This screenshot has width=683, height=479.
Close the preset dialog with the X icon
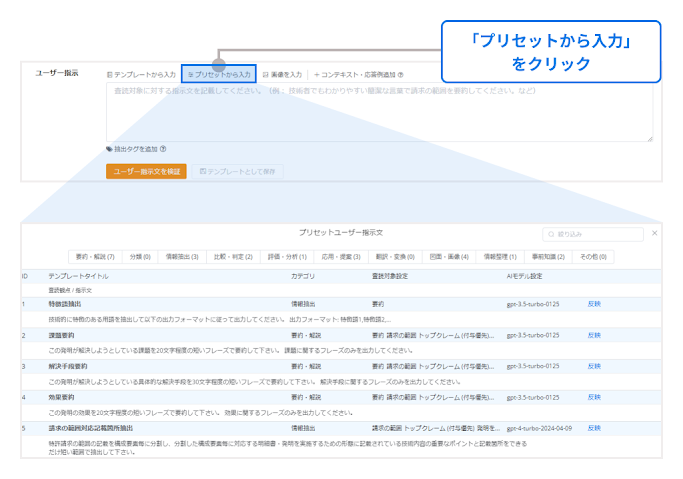[655, 232]
